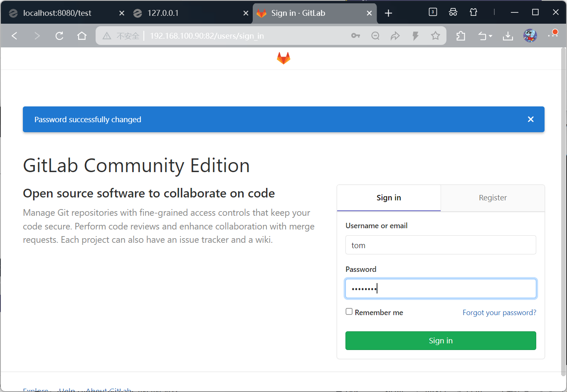The width and height of the screenshot is (567, 392).
Task: Open the downloads icon
Action: [508, 36]
